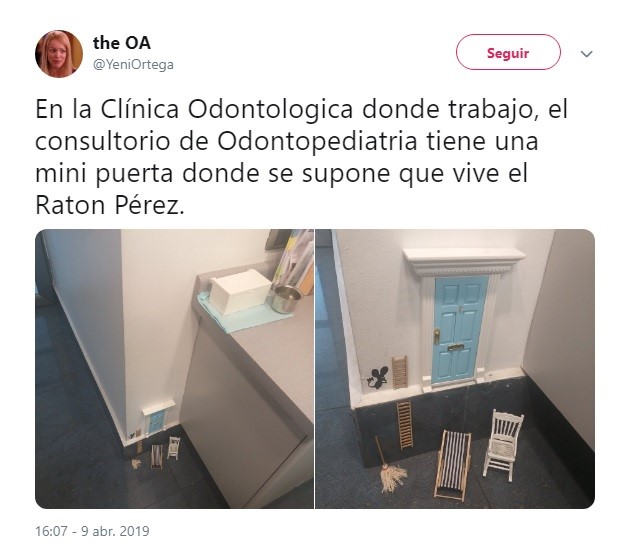
Task: Click the black mouse silhouette on the wall
Action: click(x=378, y=377)
